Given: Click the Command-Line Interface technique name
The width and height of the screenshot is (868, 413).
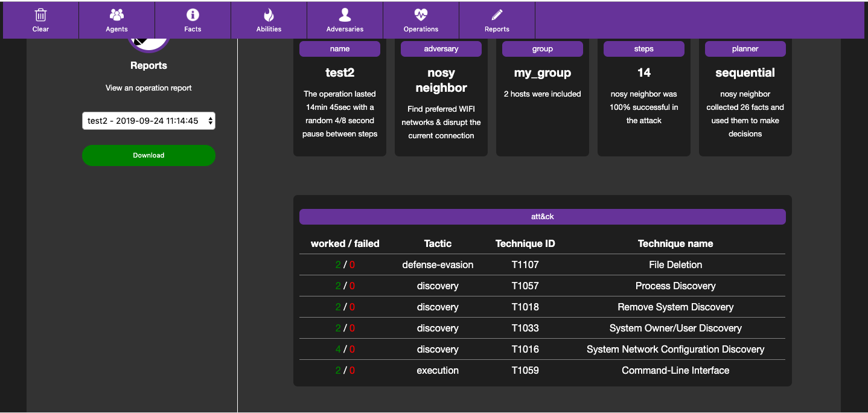Looking at the screenshot, I should [675, 370].
